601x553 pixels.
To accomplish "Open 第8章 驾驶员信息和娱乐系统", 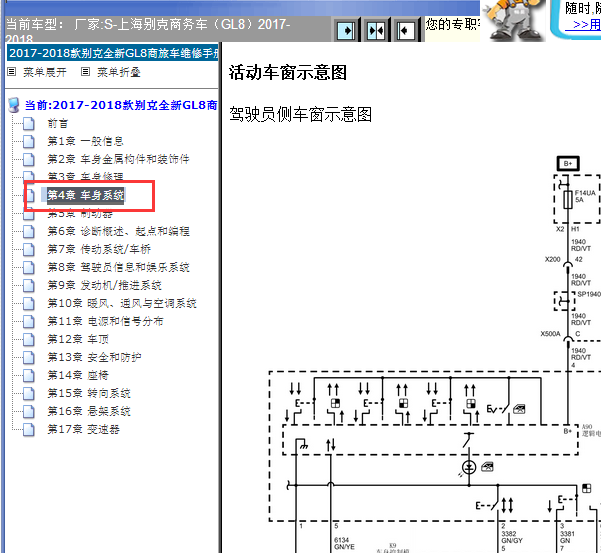I will [118, 267].
